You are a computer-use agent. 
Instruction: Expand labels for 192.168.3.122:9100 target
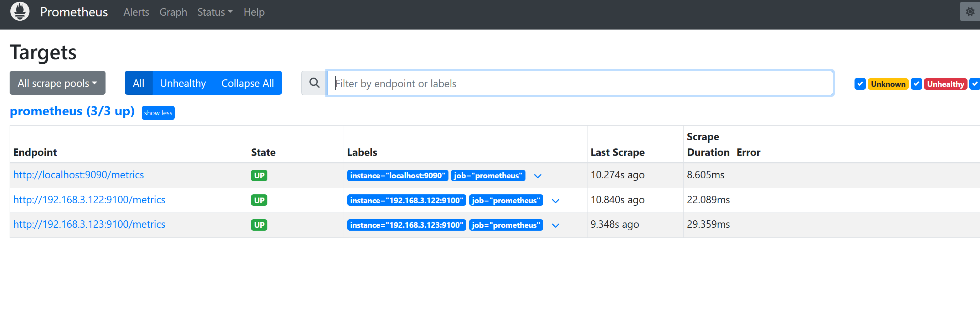[x=555, y=201]
